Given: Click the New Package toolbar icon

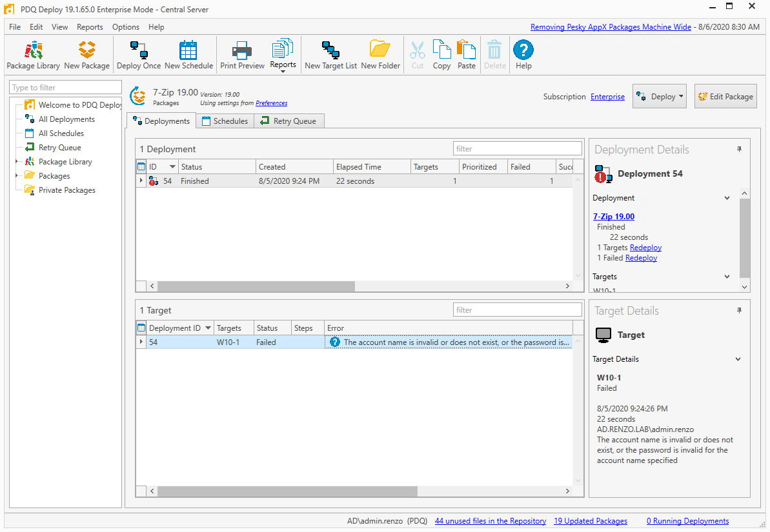Looking at the screenshot, I should [87, 55].
